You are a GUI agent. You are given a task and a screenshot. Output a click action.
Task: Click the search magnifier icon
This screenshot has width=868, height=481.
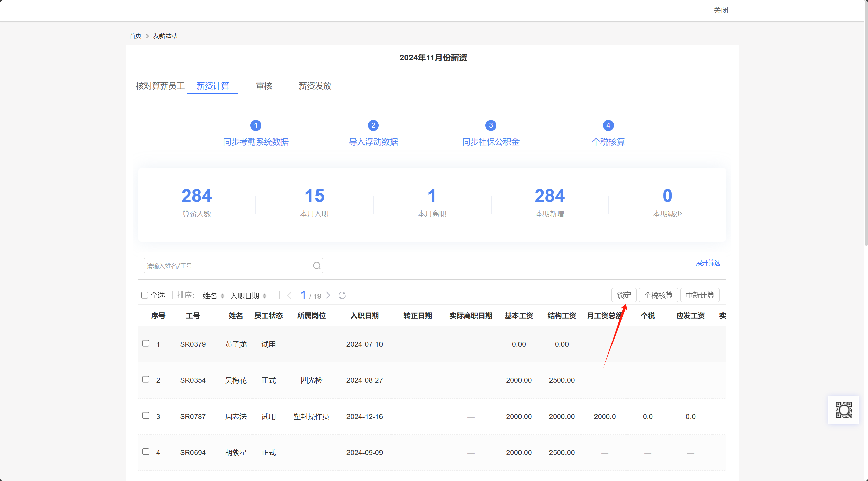click(316, 266)
